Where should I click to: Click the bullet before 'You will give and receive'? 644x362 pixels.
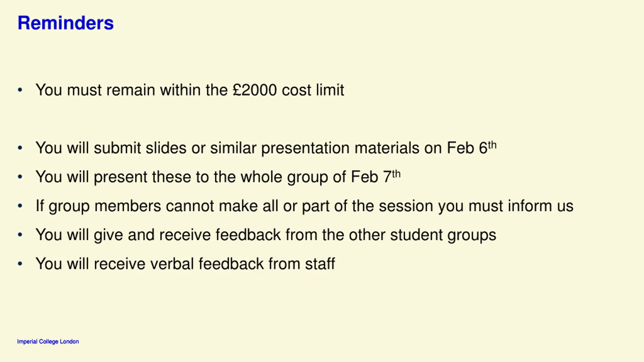(x=20, y=235)
